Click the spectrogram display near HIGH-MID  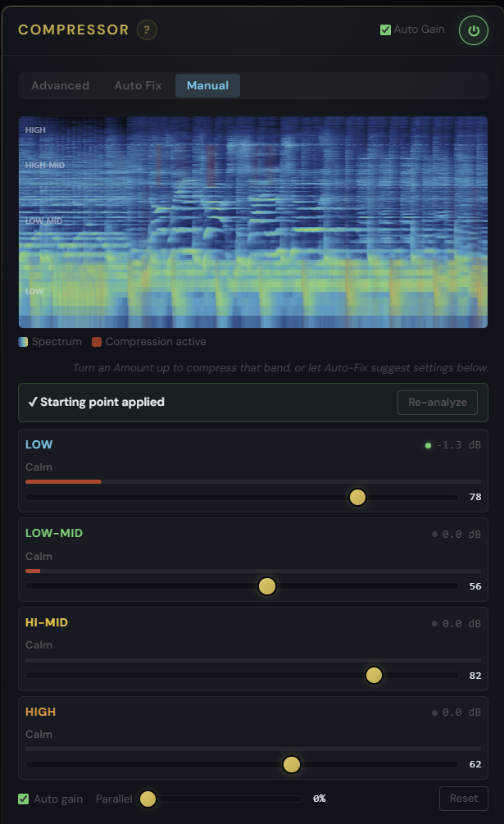coord(253,165)
